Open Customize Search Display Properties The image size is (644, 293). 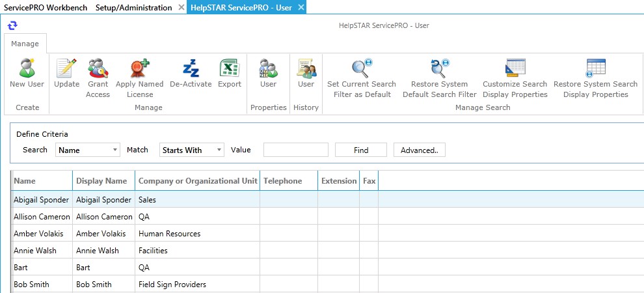tap(515, 68)
